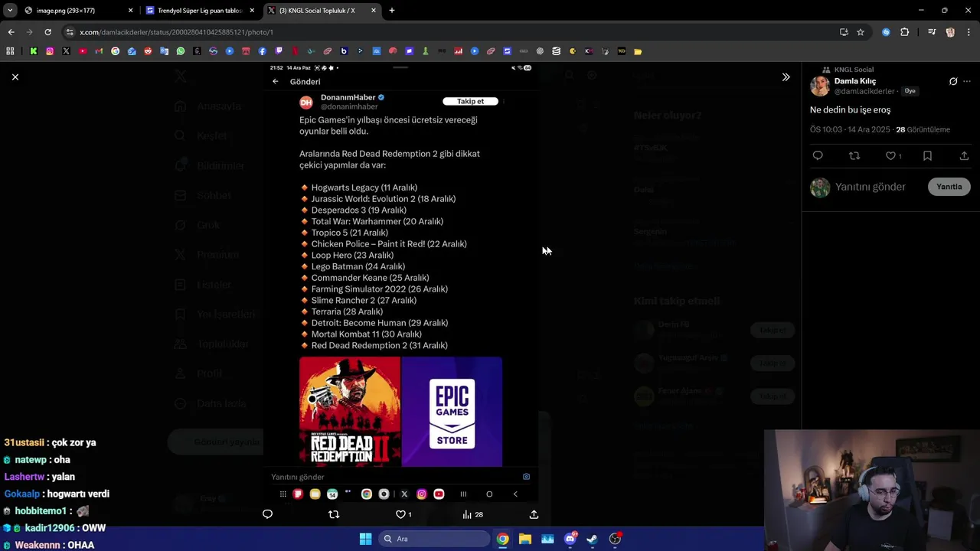Click the reply icon below the photo

tap(267, 514)
